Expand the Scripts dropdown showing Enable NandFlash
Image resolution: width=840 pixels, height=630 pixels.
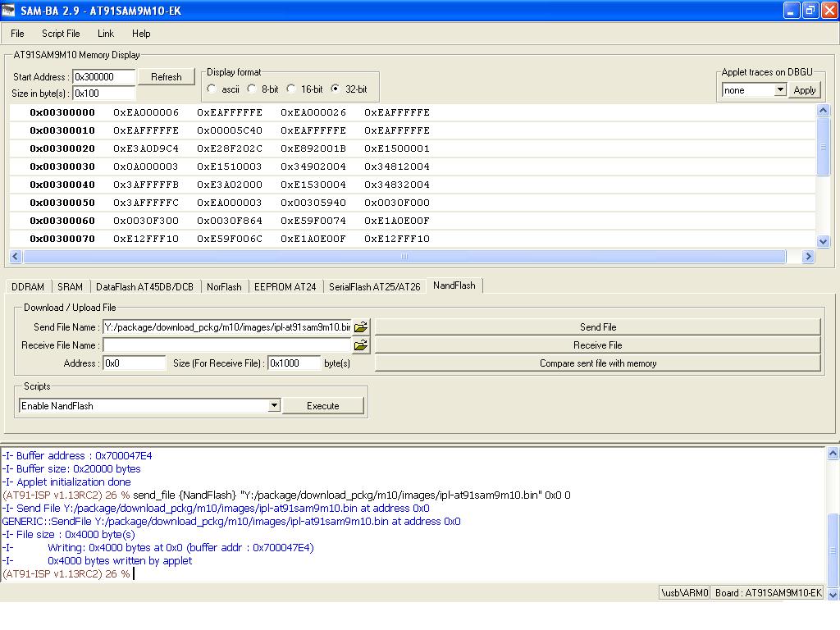point(274,406)
